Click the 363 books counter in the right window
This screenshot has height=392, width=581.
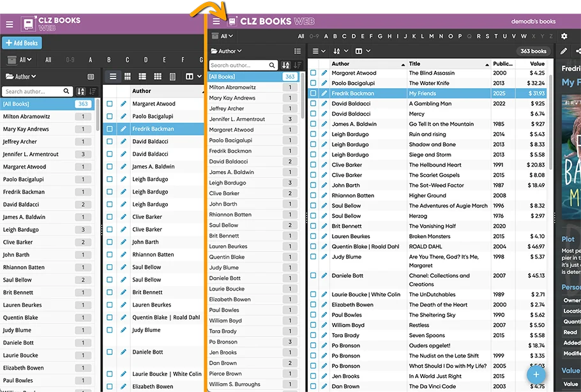[x=533, y=51]
